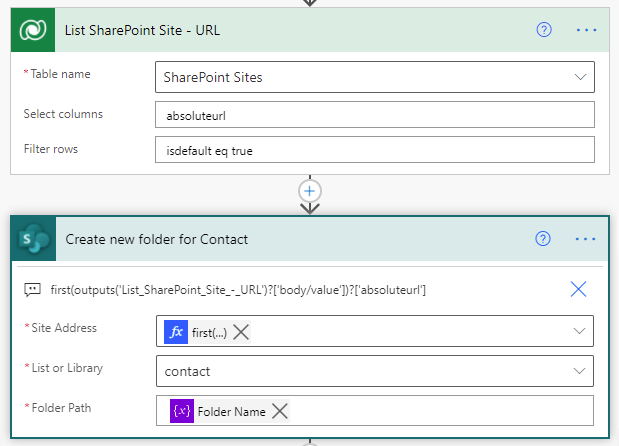The width and height of the screenshot is (619, 446).
Task: Remove the first(...) expression token
Action: coord(241,331)
